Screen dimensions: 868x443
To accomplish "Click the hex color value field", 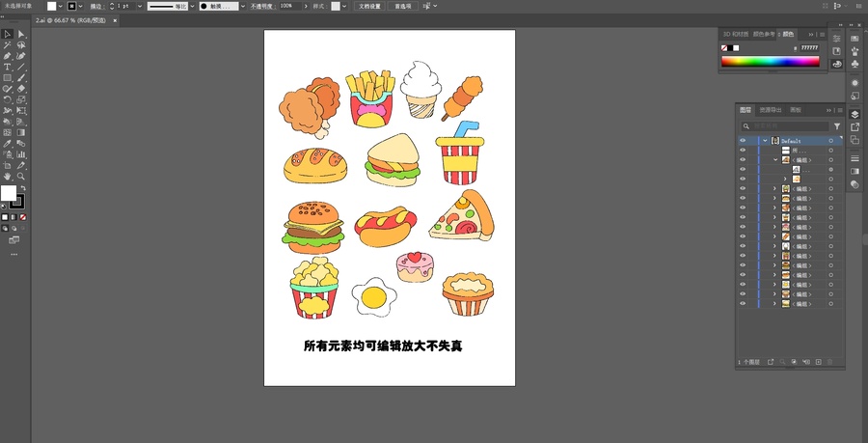I will [x=809, y=48].
